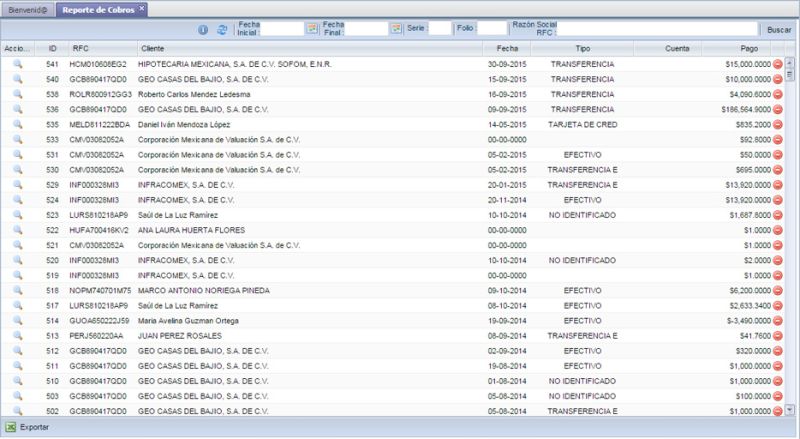Click the blue info icon in toolbar
The image size is (800, 439).
(203, 30)
